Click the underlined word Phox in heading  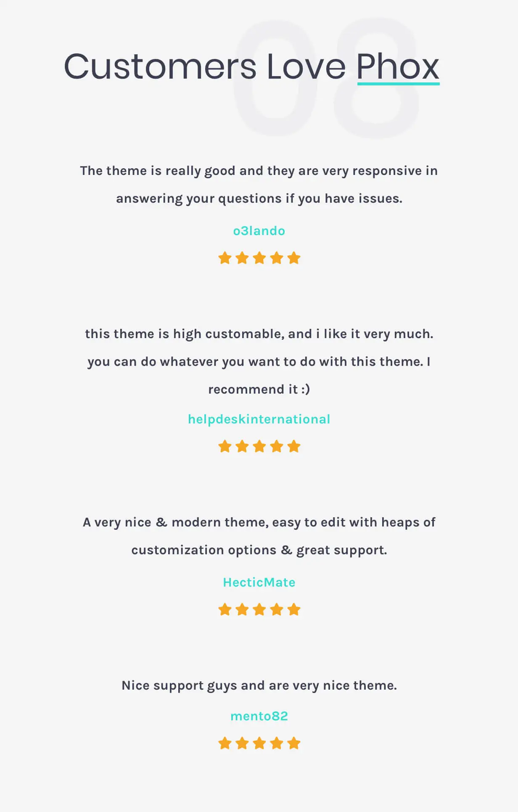pyautogui.click(x=398, y=66)
